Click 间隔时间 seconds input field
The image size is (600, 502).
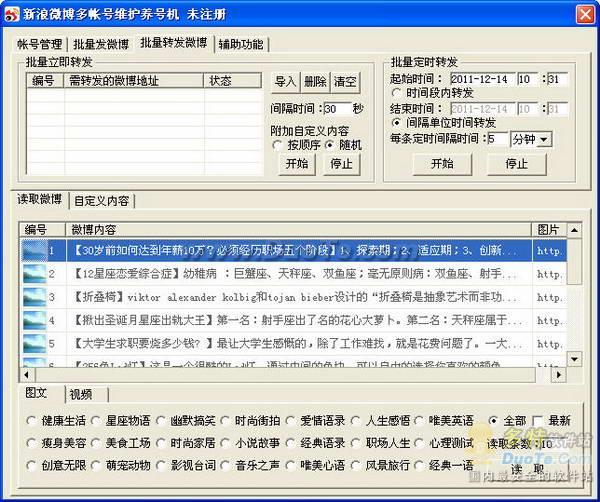[337, 109]
